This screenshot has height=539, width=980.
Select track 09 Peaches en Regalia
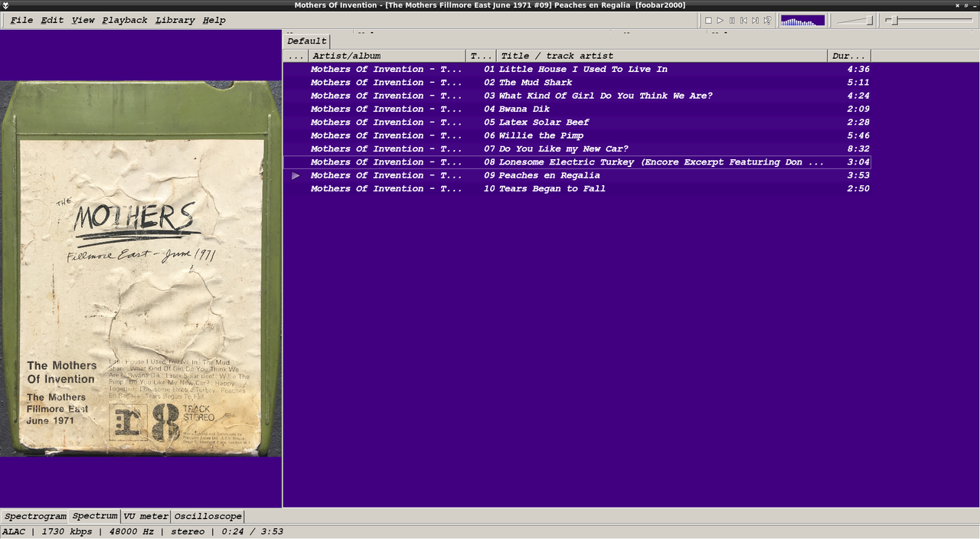(577, 175)
